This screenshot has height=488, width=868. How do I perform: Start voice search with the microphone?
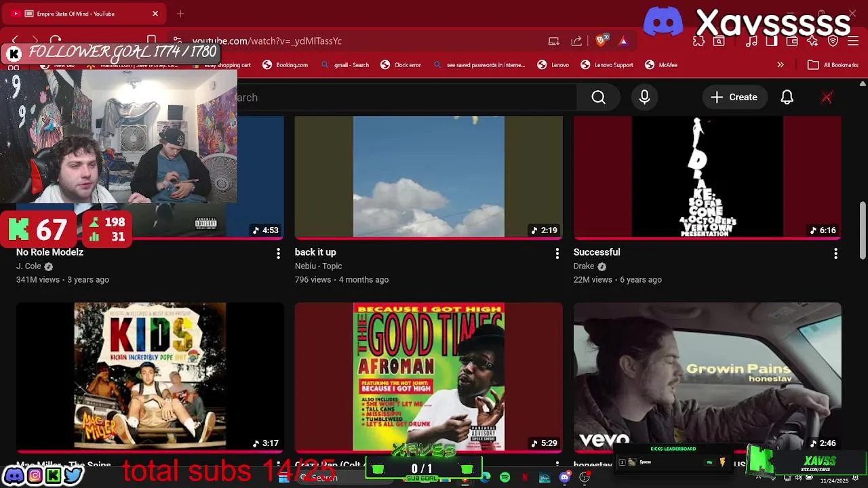click(x=644, y=98)
